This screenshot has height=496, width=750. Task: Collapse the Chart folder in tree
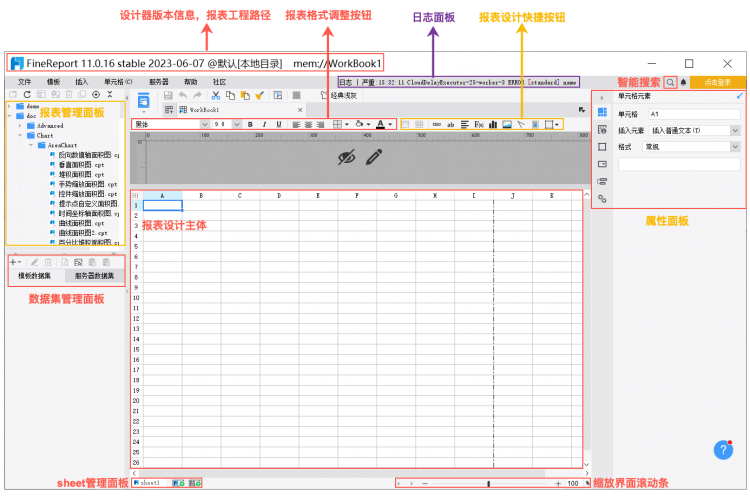click(x=20, y=135)
